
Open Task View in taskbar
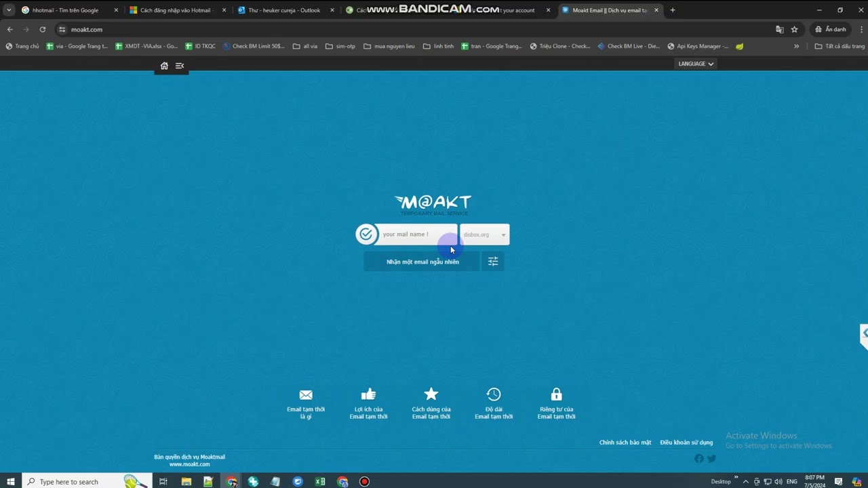(163, 482)
